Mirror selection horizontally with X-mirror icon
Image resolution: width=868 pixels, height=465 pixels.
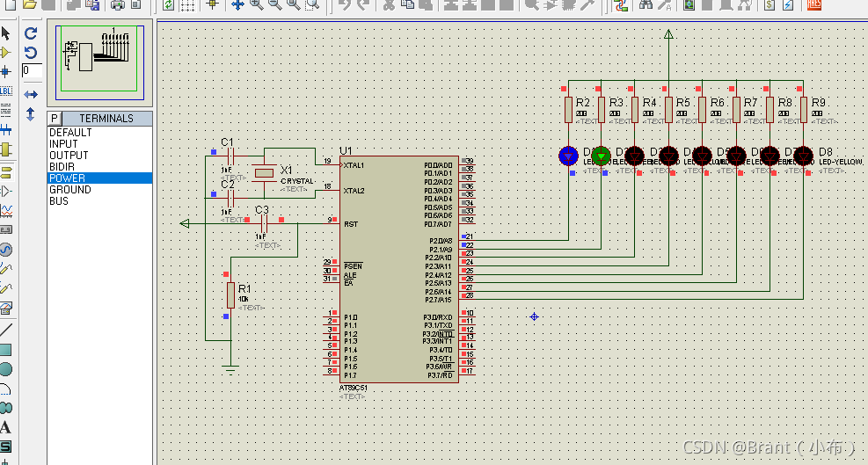click(31, 95)
